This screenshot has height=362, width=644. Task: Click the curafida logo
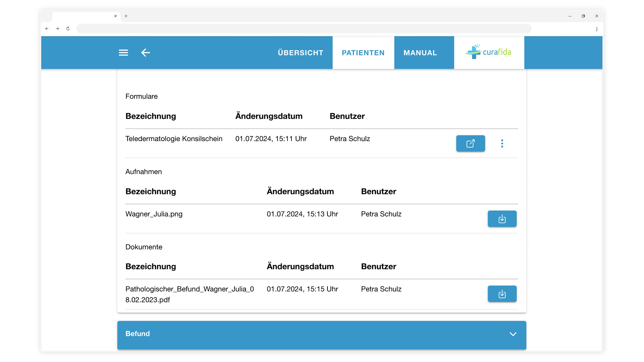[489, 52]
